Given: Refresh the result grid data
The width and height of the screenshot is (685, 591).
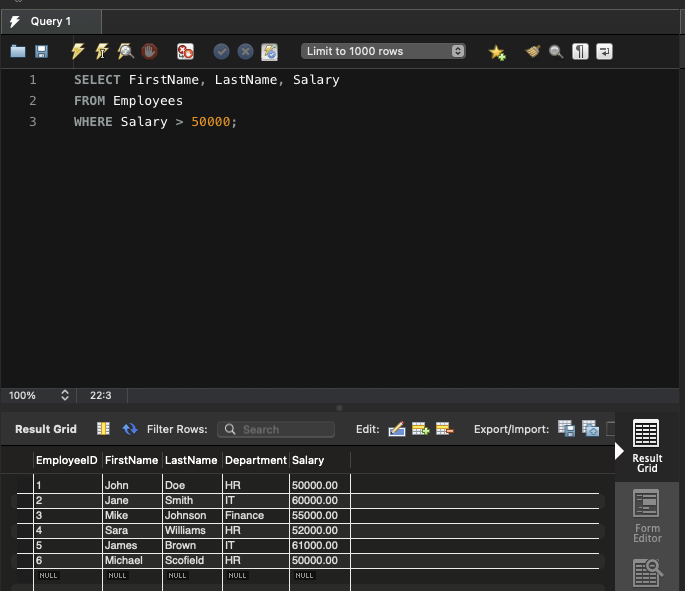Looking at the screenshot, I should 129,429.
